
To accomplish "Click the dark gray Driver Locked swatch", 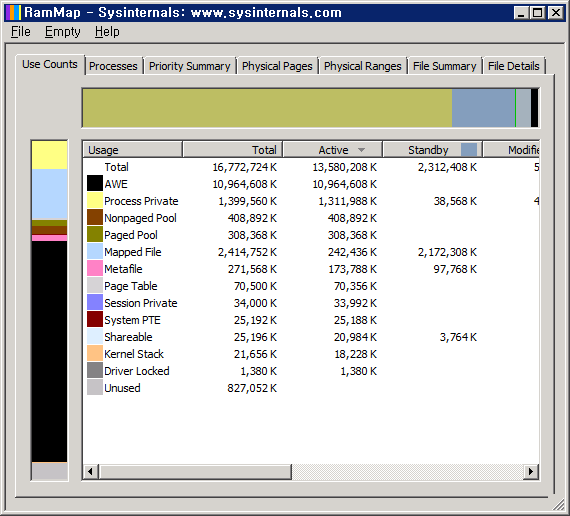I will coord(95,371).
